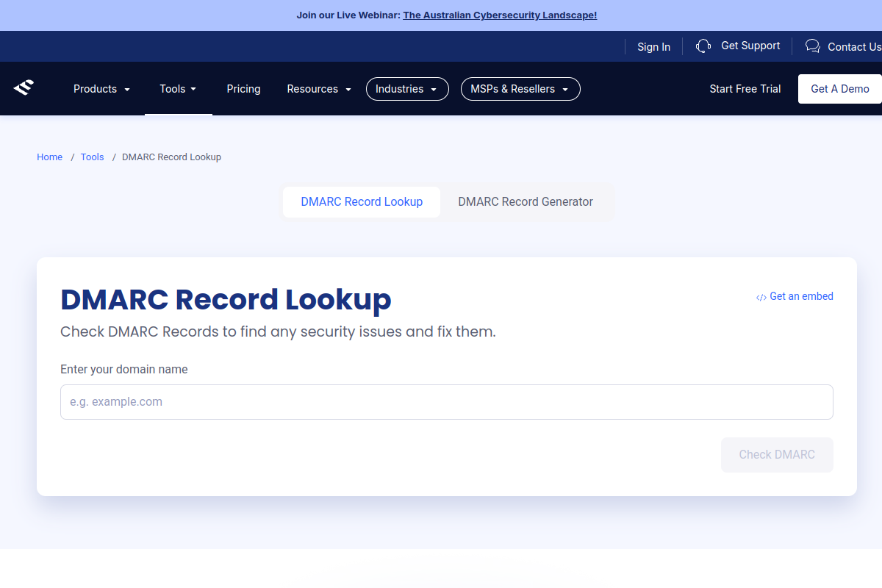Expand the MSPs & Resellers dropdown
This screenshot has width=882, height=588.
pos(520,88)
